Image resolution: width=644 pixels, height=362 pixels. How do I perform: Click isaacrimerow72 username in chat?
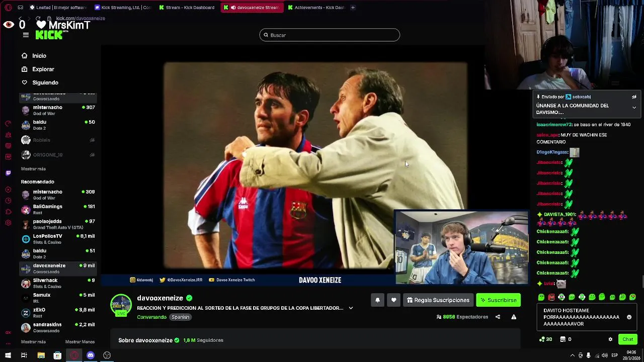(x=554, y=125)
